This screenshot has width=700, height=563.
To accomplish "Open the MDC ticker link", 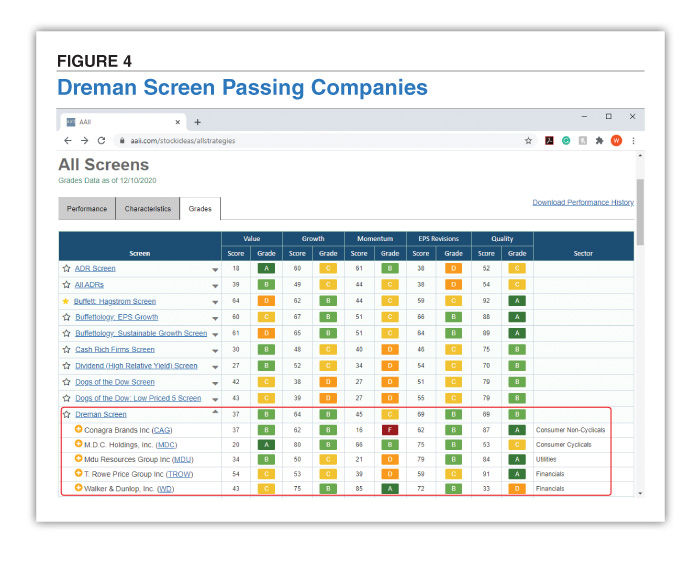I will click(167, 445).
